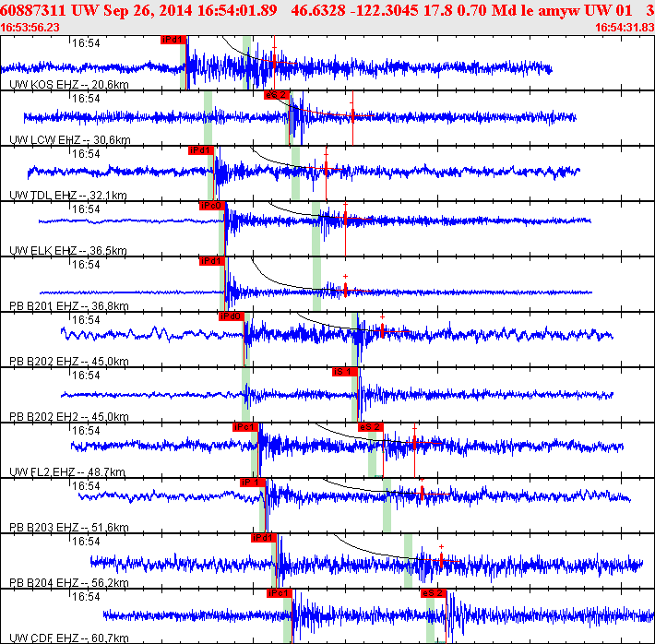Select the red coda marker on FL2 trace
The image size is (655, 644).
click(x=415, y=442)
